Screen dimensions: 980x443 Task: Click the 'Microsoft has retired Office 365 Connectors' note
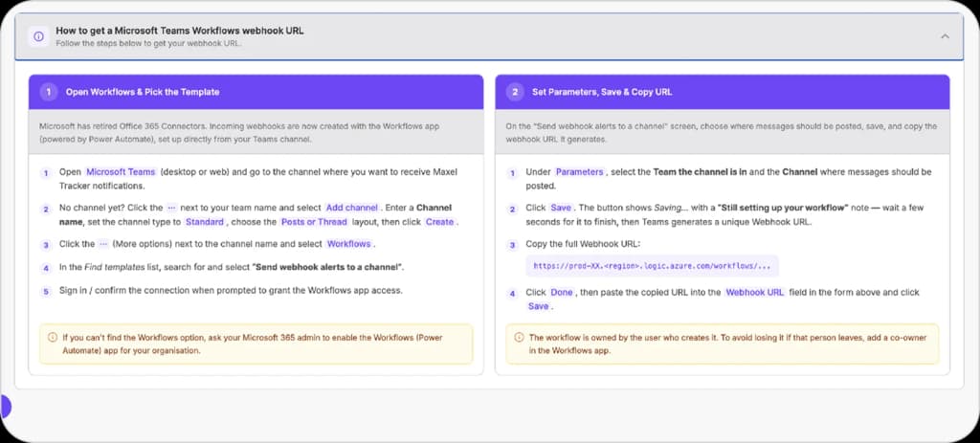239,132
